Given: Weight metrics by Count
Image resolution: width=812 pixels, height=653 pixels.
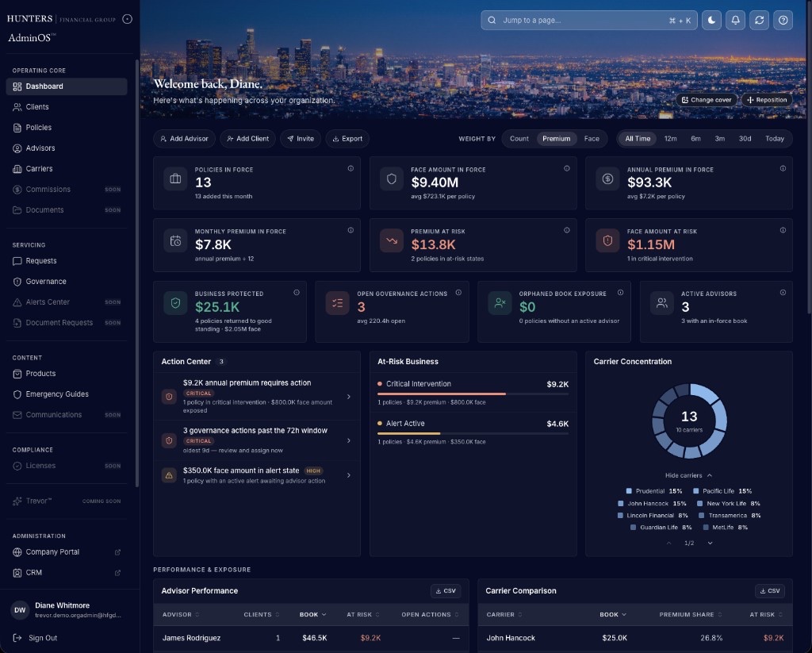Looking at the screenshot, I should (x=519, y=139).
